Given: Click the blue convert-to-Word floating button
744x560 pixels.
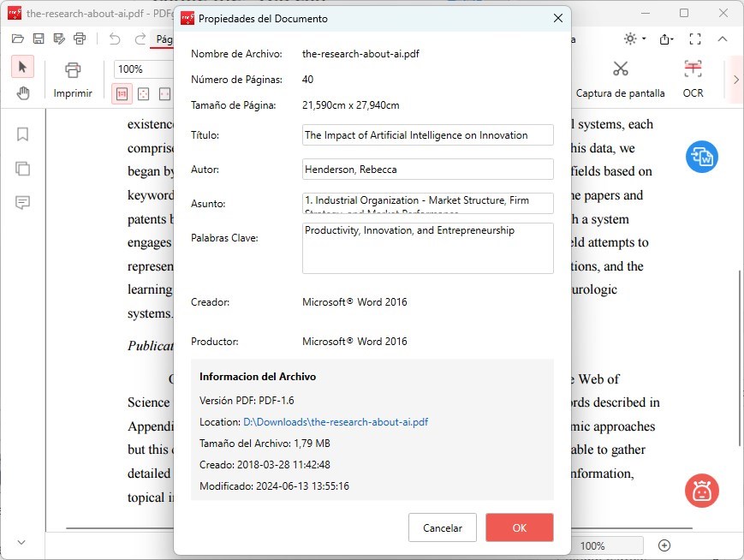Looking at the screenshot, I should (702, 158).
